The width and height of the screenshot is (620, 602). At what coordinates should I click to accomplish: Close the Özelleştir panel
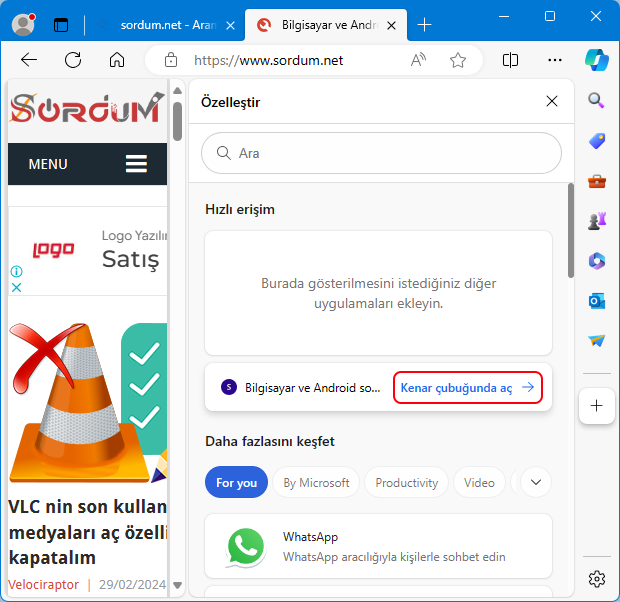click(552, 101)
